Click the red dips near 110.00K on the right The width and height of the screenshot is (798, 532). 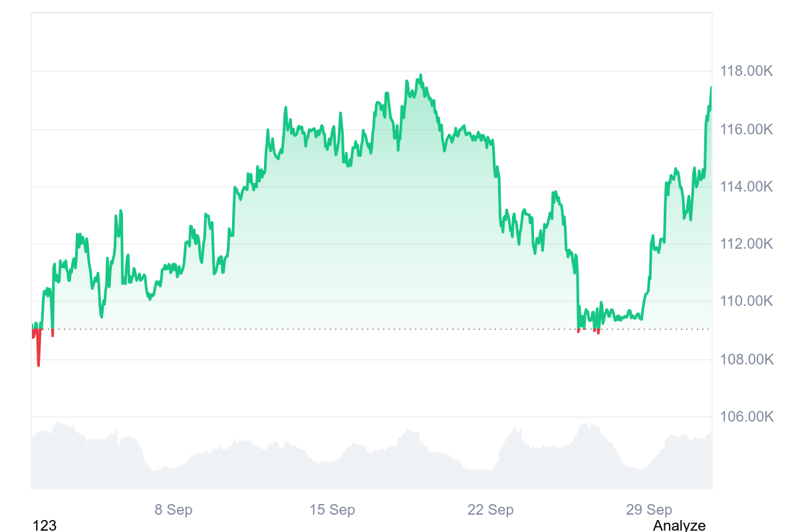(597, 331)
